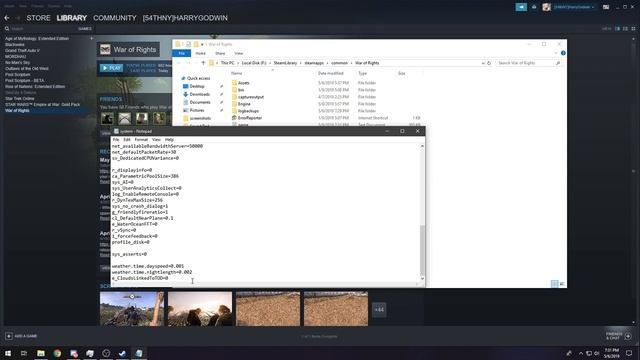Click the PLAY button for War of Rights
The width and height of the screenshot is (640, 360).
click(x=111, y=68)
